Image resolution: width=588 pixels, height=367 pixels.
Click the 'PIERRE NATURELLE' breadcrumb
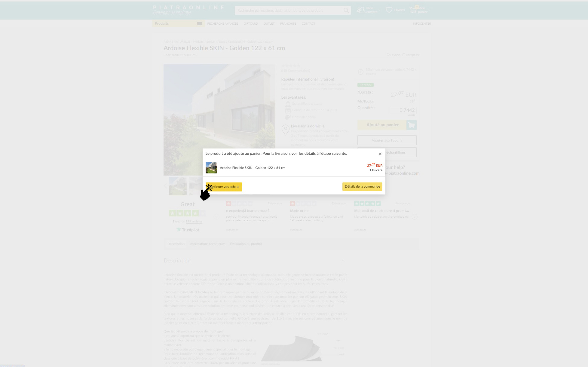coord(177,42)
